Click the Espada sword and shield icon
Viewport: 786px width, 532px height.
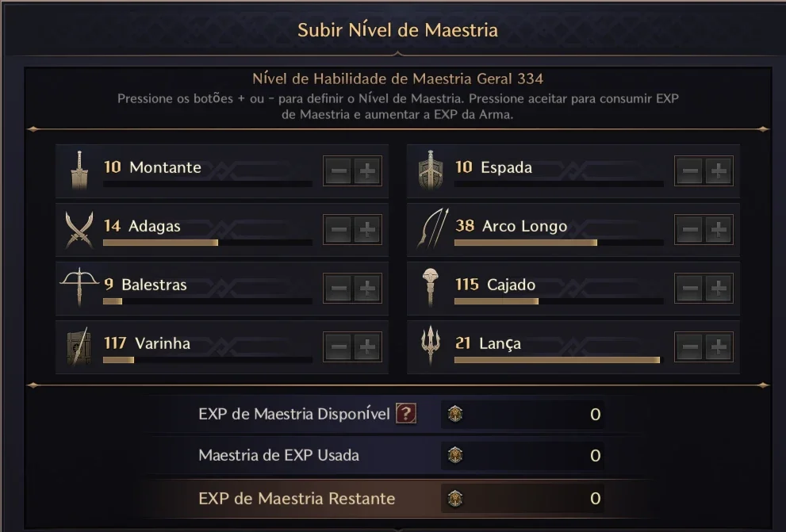(431, 170)
